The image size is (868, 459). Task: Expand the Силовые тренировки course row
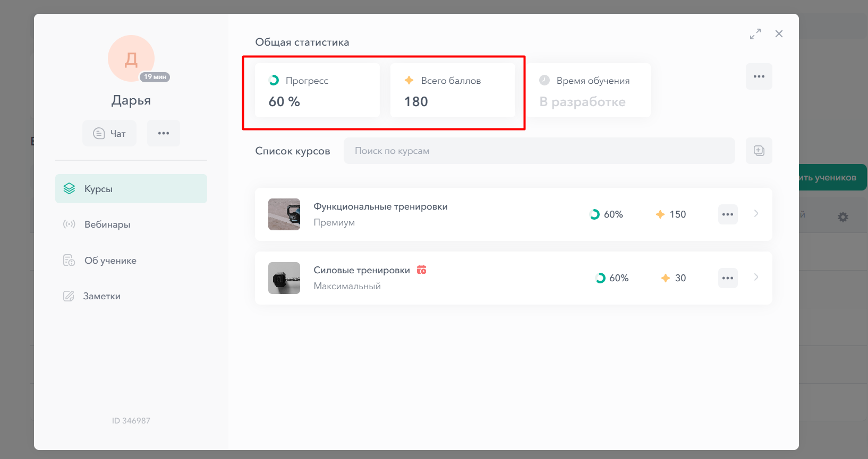coord(756,278)
